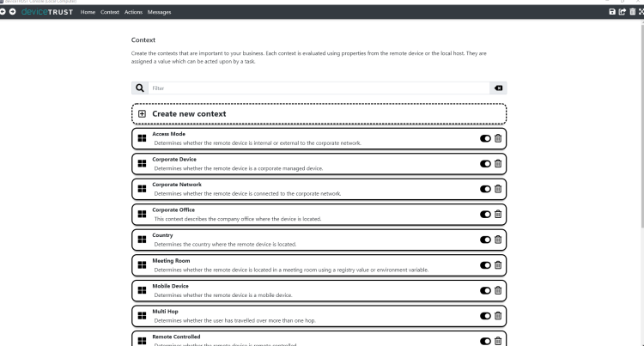Click the back arrow in top bar
644x346 pixels.
coord(3,12)
